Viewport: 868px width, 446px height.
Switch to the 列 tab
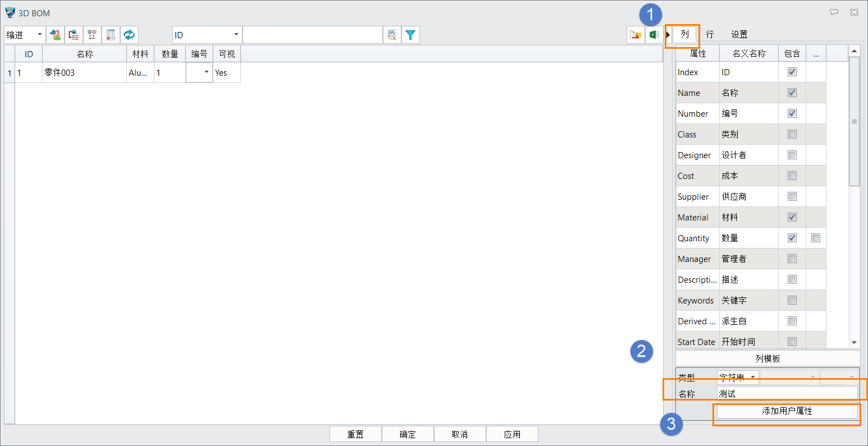[684, 34]
